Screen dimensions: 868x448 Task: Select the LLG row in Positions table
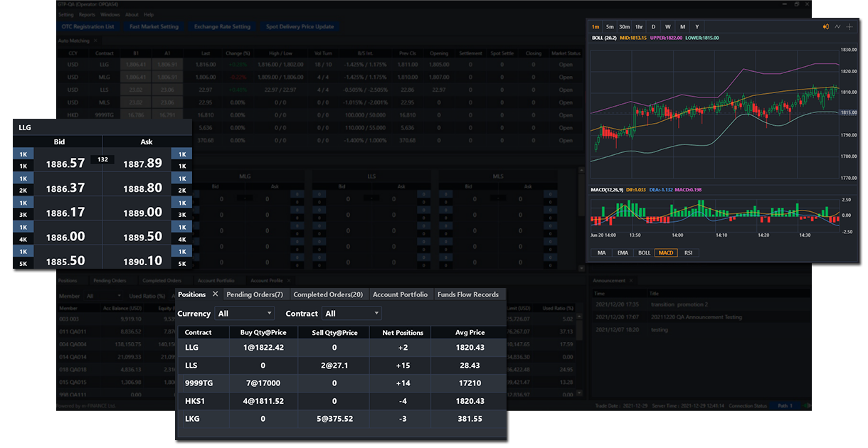[x=342, y=347]
